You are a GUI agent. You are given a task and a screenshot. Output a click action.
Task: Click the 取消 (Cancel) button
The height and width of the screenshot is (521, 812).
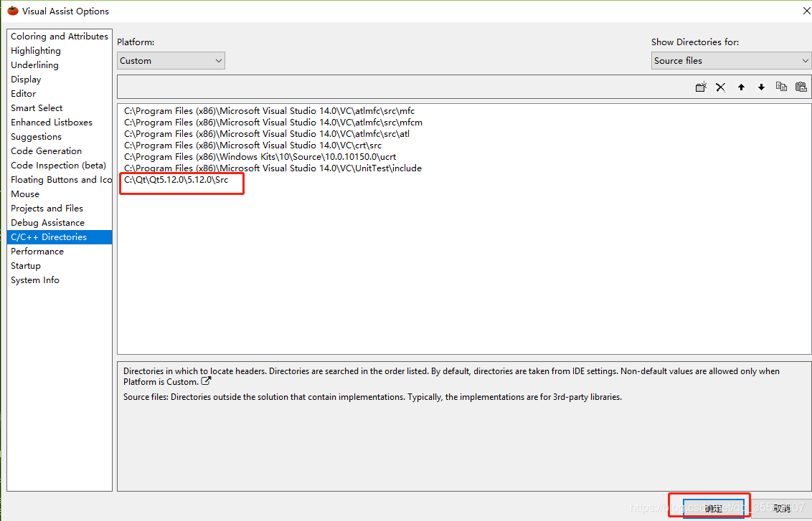781,509
